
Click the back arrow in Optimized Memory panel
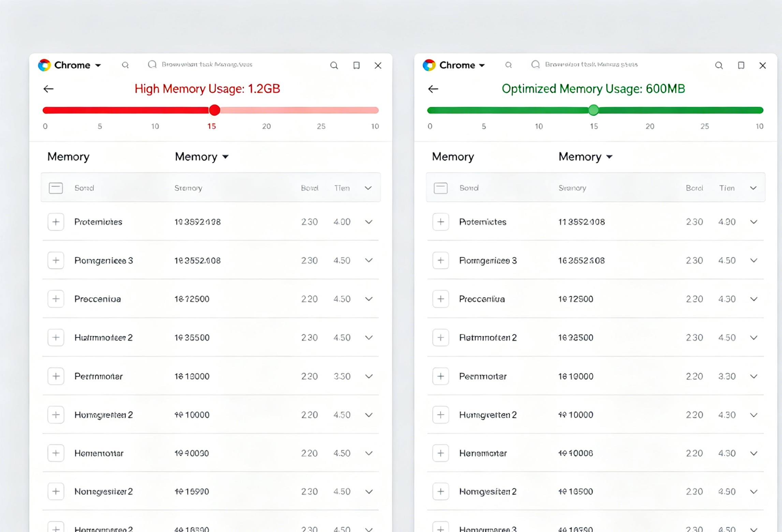[x=433, y=89]
